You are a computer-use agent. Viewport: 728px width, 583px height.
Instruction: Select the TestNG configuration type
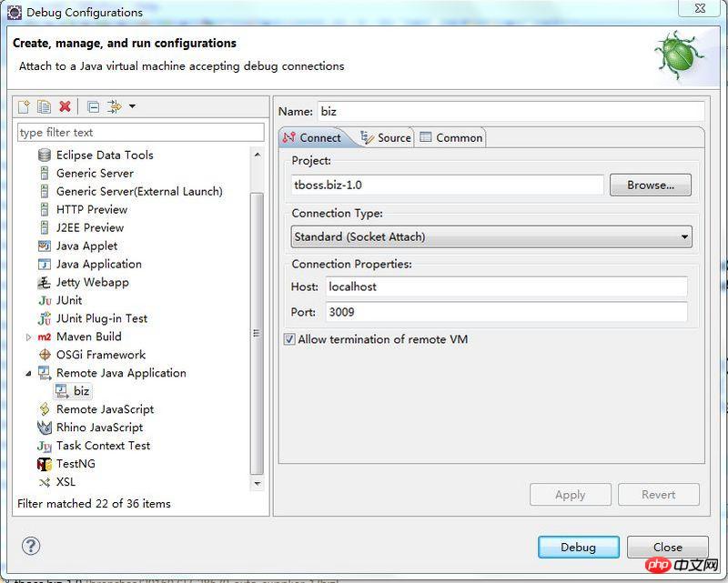[75, 464]
